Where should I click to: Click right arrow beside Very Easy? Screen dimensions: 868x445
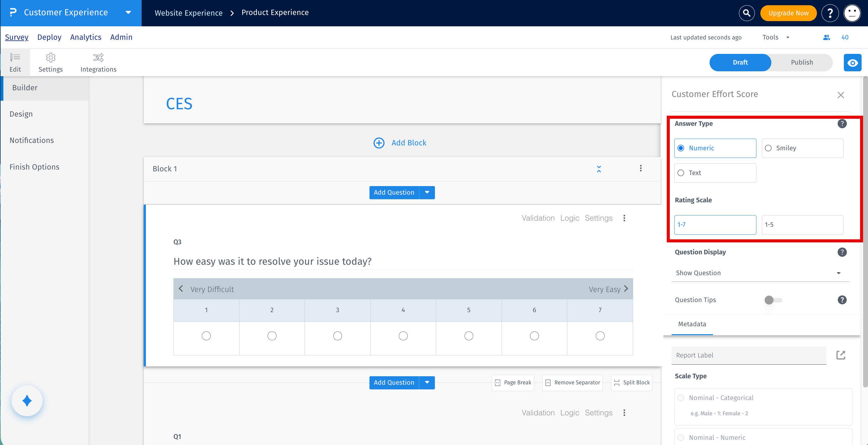click(626, 289)
